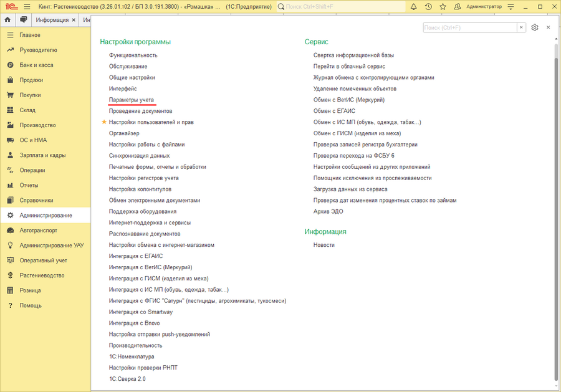Viewport: 561px width, 392px height.
Task: Select Банк и касса in the sidebar
Action: click(36, 65)
